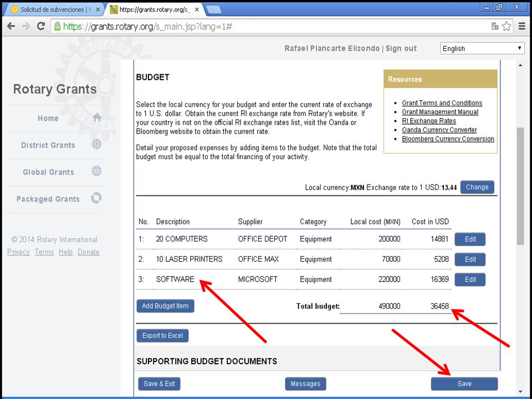Open Oanda Currency Converter link
This screenshot has height=399, width=532.
pos(439,130)
